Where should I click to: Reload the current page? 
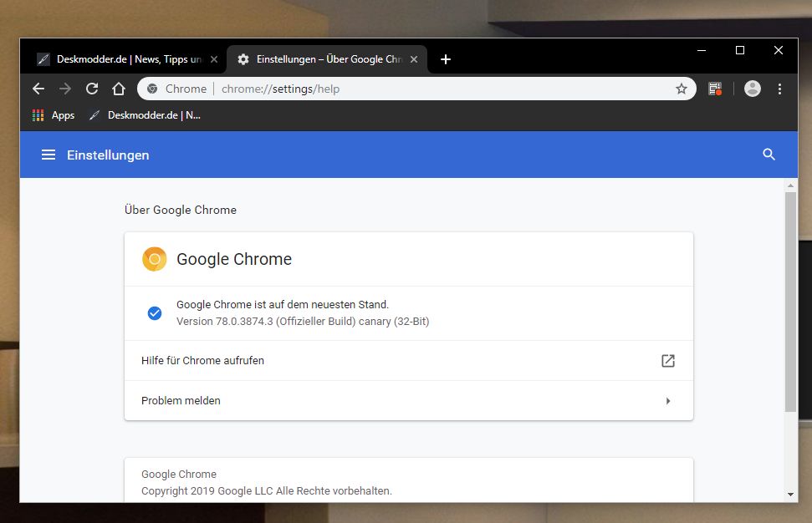tap(92, 89)
